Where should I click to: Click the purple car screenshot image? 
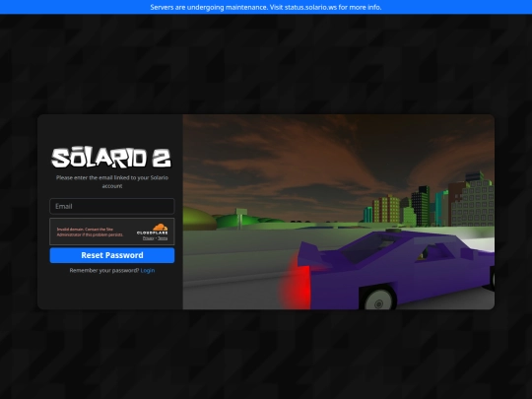(339, 212)
